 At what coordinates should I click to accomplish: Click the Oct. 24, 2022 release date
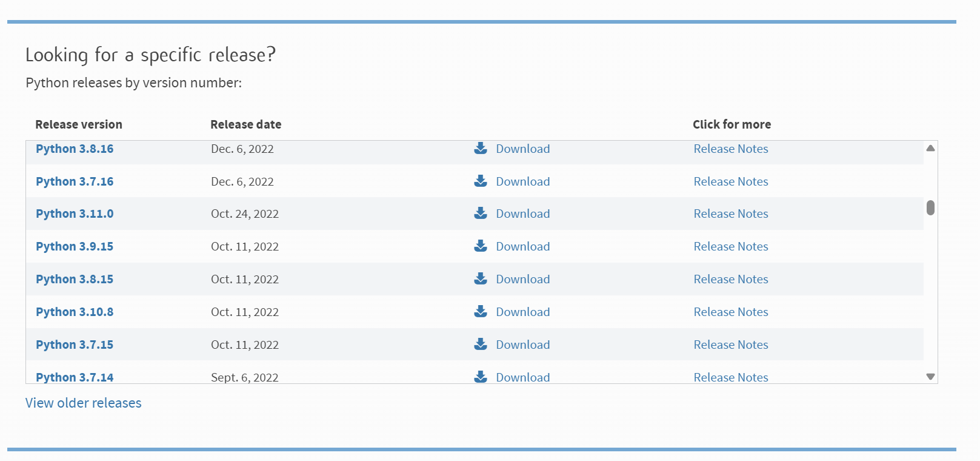(x=245, y=214)
